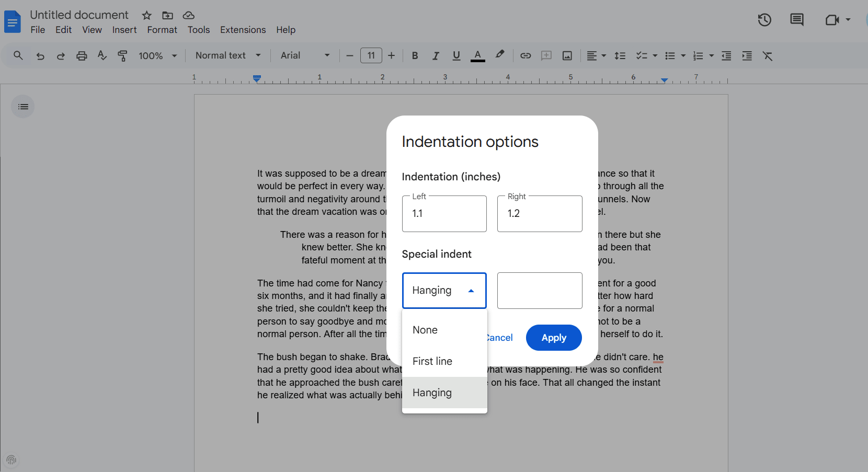Run spelling and grammar check
868x472 pixels.
point(102,55)
